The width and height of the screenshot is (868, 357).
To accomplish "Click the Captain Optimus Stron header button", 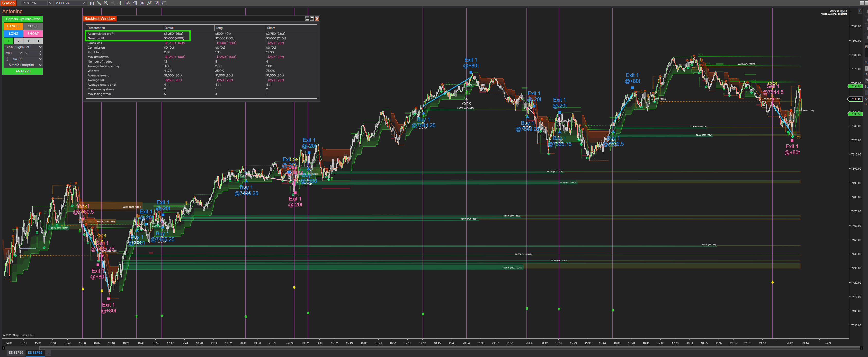I will pos(23,19).
